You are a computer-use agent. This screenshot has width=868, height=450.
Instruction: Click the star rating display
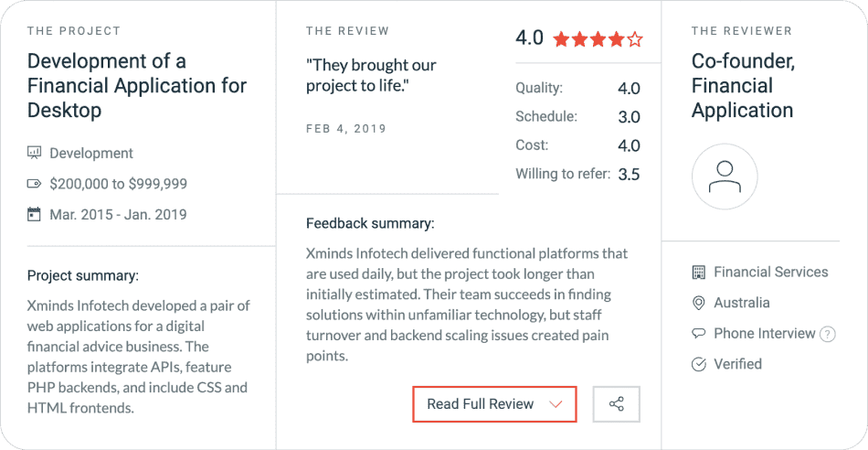point(598,39)
